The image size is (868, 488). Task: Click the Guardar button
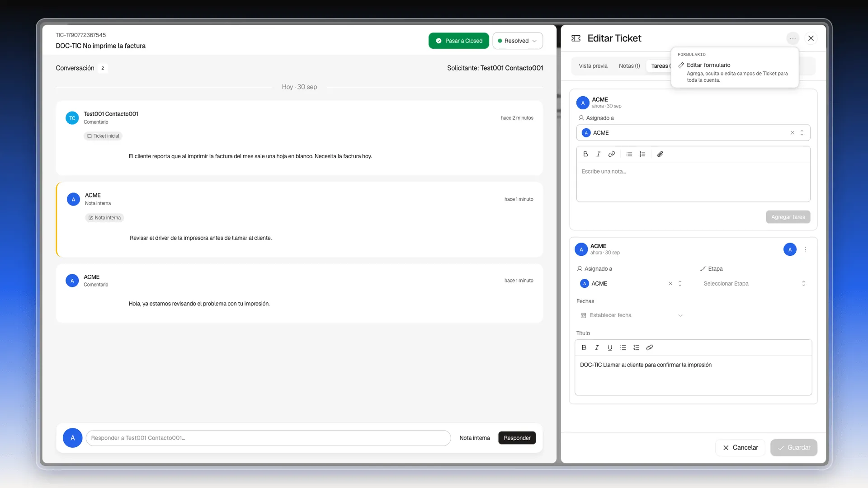click(x=794, y=448)
